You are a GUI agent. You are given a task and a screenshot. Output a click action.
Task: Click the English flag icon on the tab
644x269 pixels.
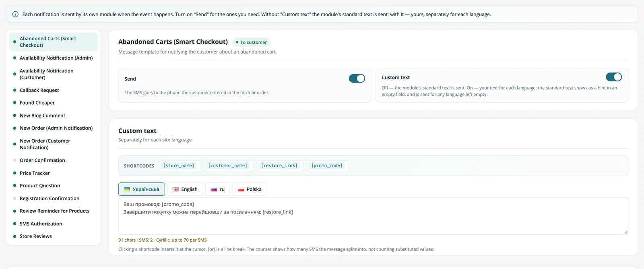[175, 189]
